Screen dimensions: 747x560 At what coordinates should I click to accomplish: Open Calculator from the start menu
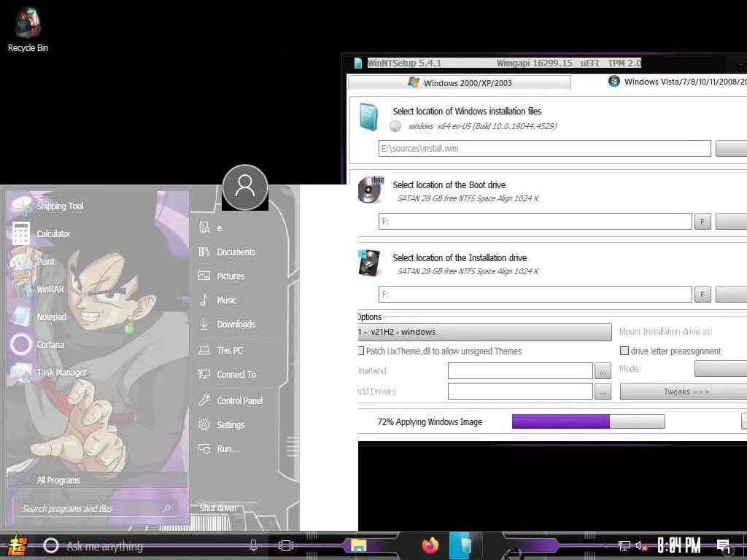point(41,234)
